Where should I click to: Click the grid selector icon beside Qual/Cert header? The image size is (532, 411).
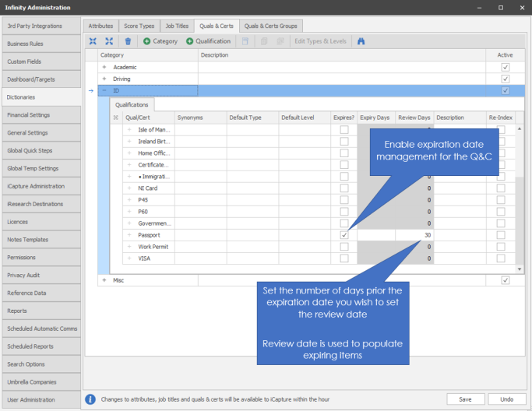coord(116,118)
